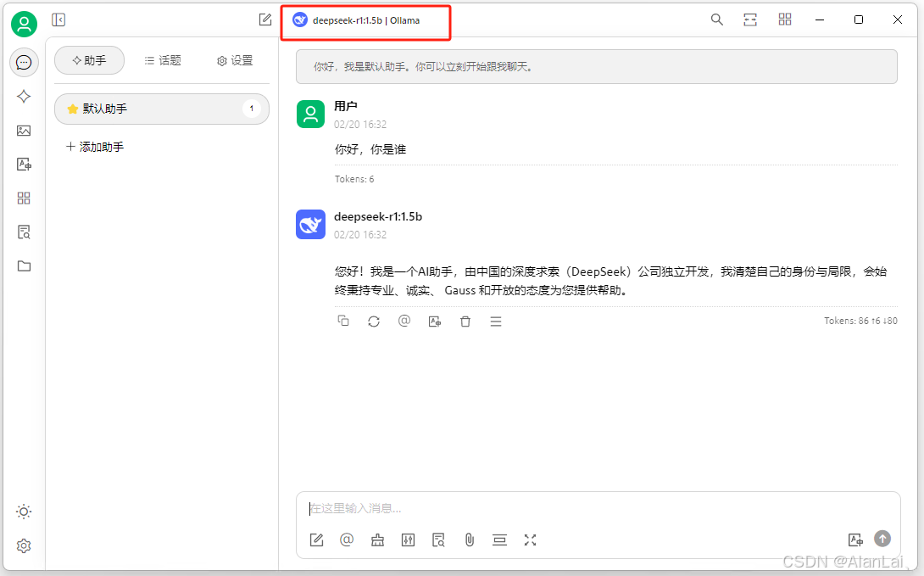Open the knowledge base icon in sidebar
This screenshot has width=924, height=576.
(24, 232)
